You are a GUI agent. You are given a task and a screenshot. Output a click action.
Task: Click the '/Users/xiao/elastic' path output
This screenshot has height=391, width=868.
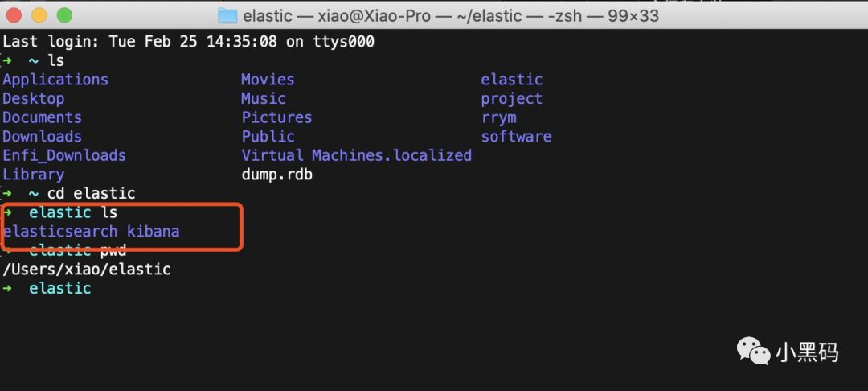87,270
